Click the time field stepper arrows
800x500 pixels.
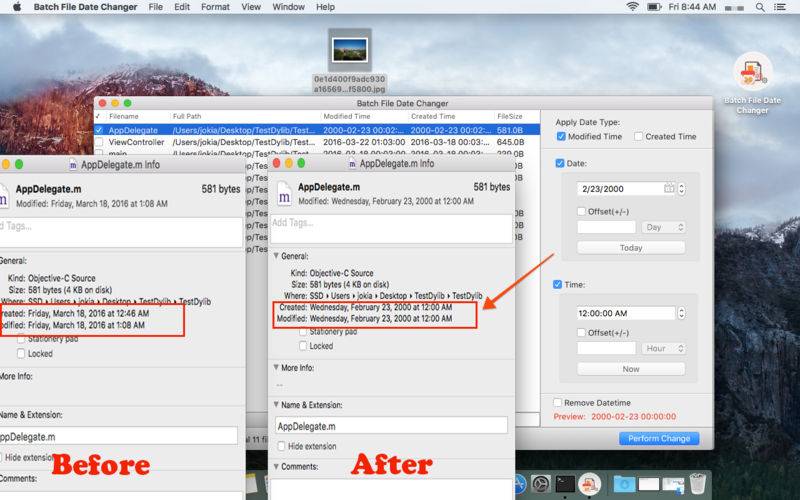click(681, 313)
